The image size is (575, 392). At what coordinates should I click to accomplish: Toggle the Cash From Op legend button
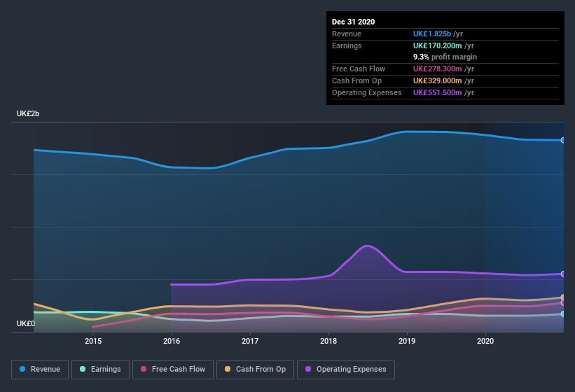255,370
